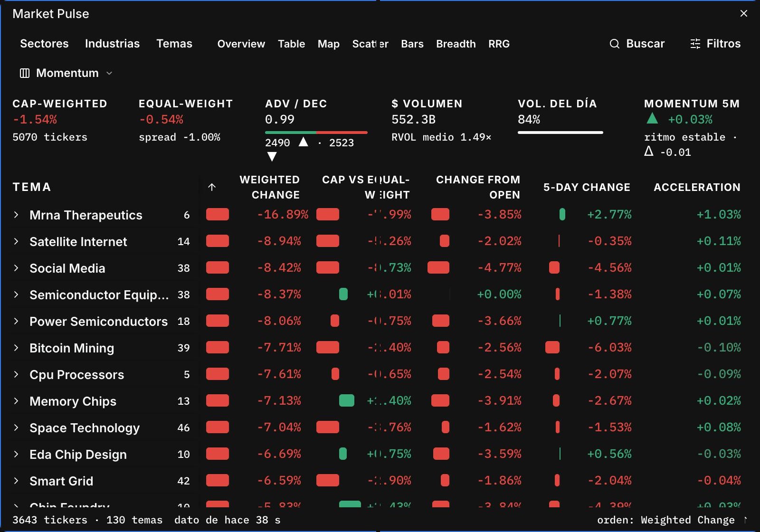Sort by the 5-Day Change header
Screen dimensions: 760x532
[587, 187]
